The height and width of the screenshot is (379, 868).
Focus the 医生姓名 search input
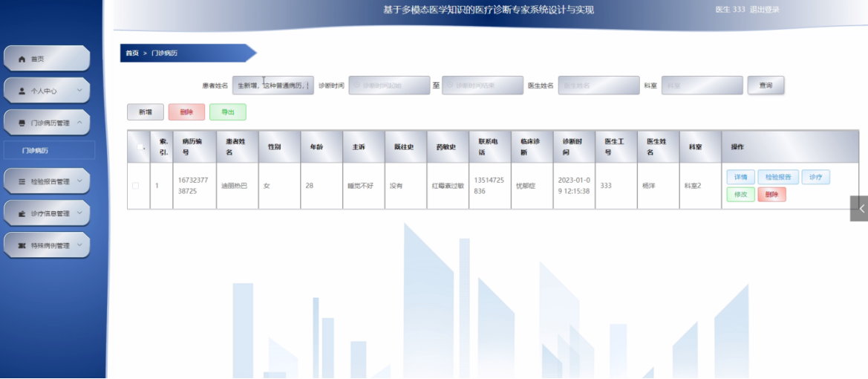599,85
